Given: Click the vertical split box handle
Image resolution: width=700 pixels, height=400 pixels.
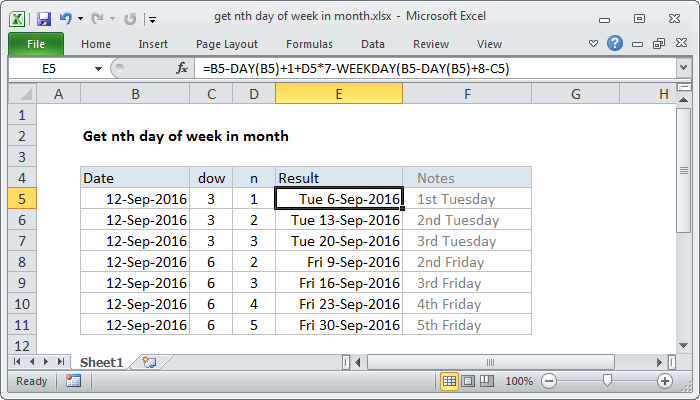Looking at the screenshot, I should coord(683,87).
